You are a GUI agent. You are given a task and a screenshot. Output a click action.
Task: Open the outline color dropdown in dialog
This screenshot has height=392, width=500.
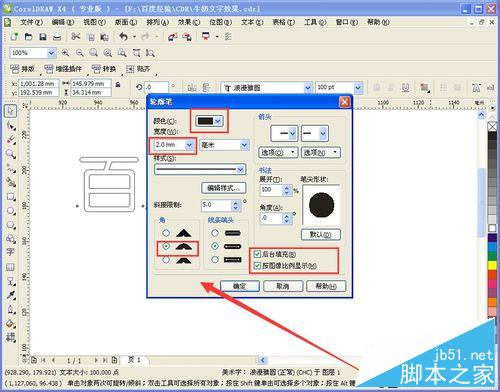click(x=218, y=121)
